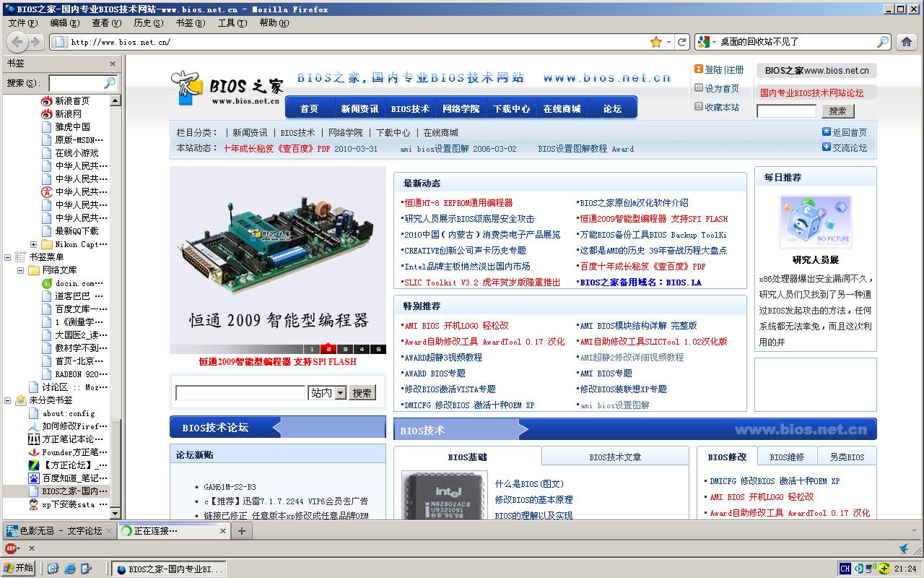Open the Google search engine selector
Image resolution: width=924 pixels, height=578 pixels.
(x=707, y=42)
